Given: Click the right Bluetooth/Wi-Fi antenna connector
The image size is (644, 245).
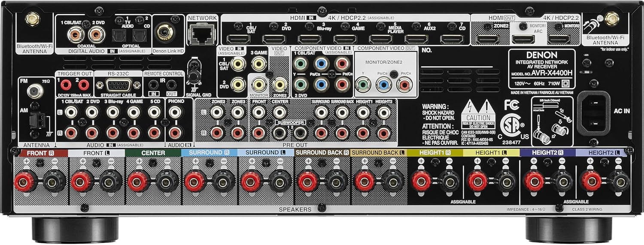Looking at the screenshot, I should tap(611, 20).
